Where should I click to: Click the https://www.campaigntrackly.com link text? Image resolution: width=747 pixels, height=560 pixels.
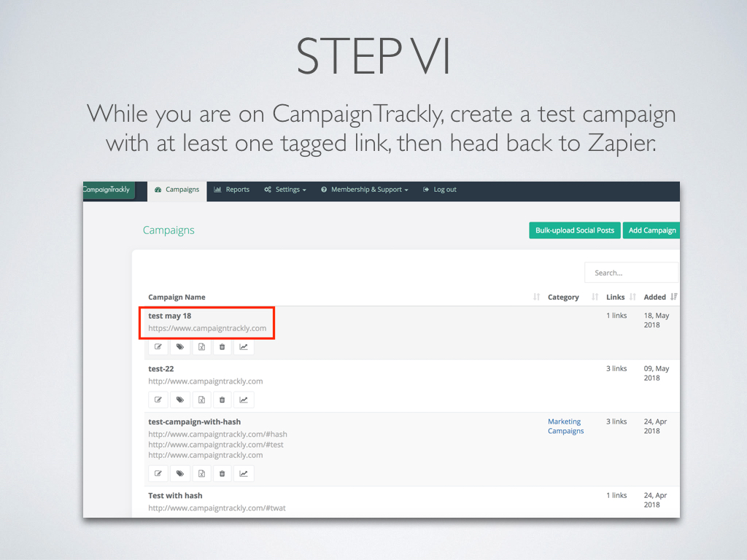click(207, 328)
